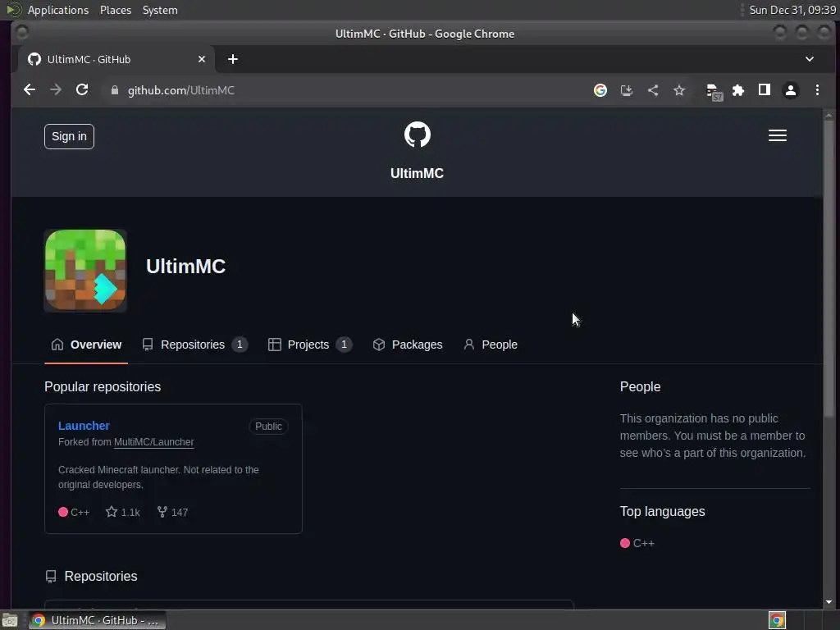Open Chrome's three-dot menu
840x630 pixels.
(x=817, y=90)
